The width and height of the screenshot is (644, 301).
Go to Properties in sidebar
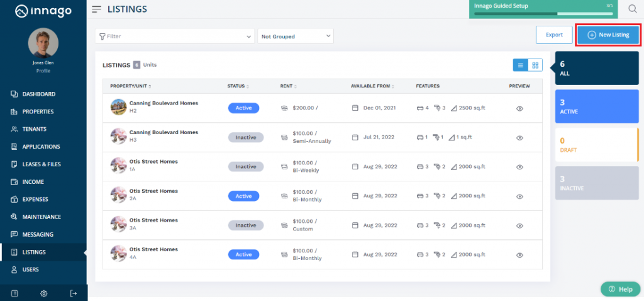38,111
